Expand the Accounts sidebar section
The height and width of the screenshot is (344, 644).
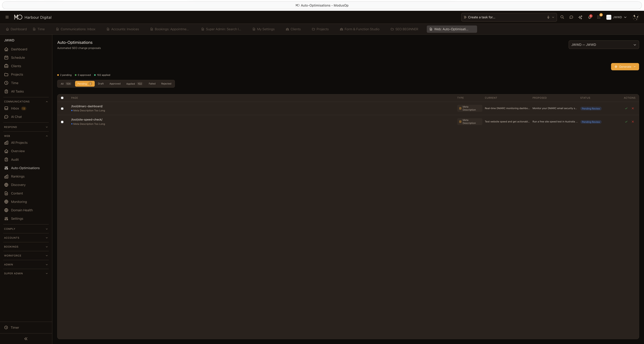point(25,238)
